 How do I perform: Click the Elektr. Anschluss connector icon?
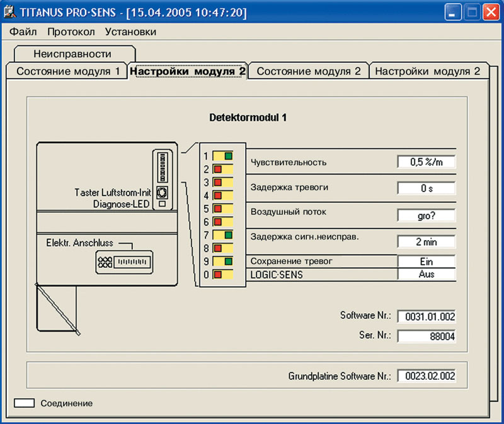point(124,262)
